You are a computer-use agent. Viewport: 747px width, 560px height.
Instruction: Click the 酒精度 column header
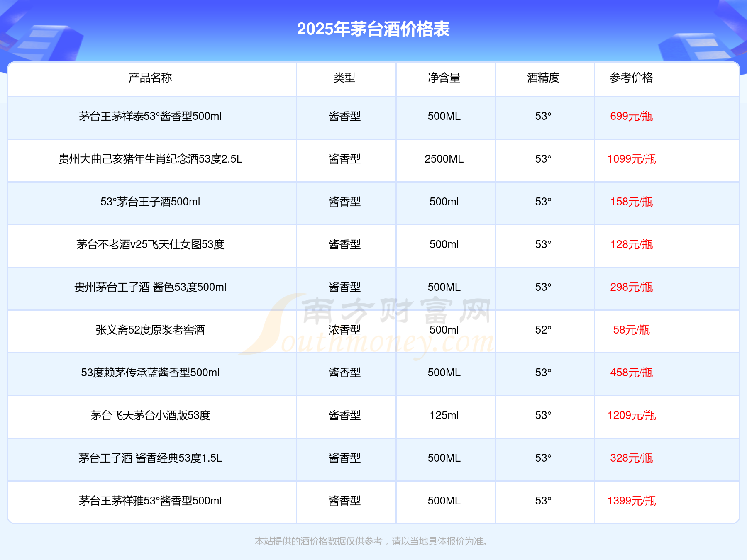pyautogui.click(x=543, y=78)
